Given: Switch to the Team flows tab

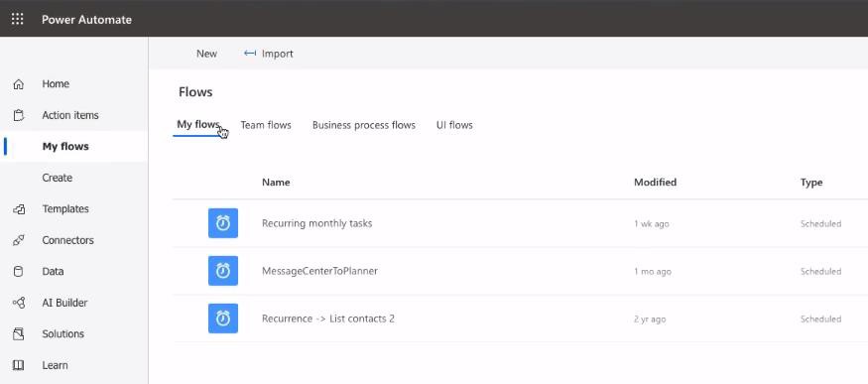Looking at the screenshot, I should [266, 125].
